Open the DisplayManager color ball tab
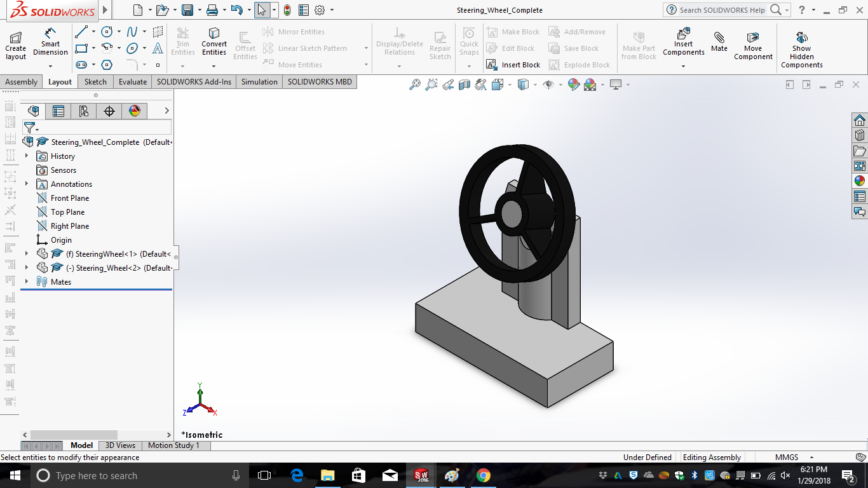The height and width of the screenshot is (488, 868). pyautogui.click(x=135, y=111)
